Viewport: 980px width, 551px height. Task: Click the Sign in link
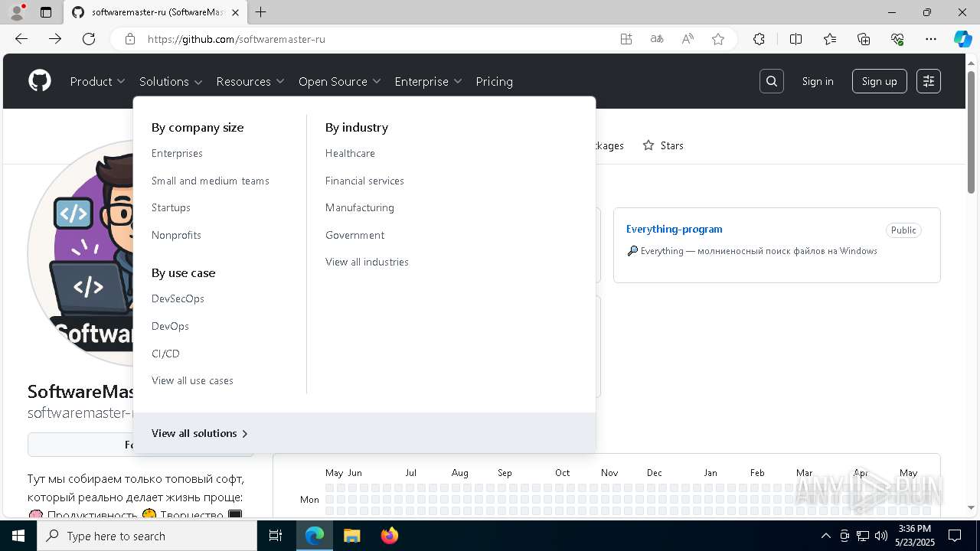(818, 81)
